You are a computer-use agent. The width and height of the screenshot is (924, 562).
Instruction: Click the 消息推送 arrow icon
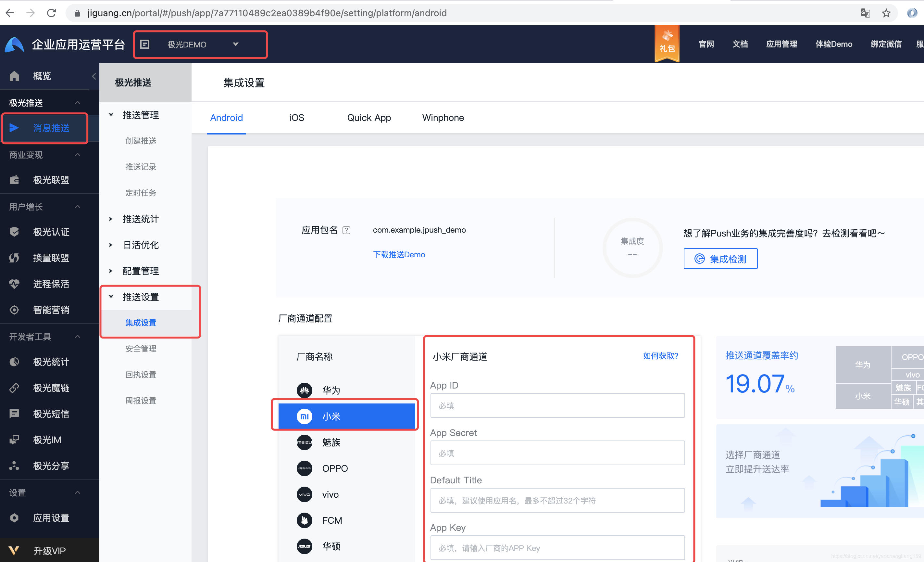click(x=14, y=128)
